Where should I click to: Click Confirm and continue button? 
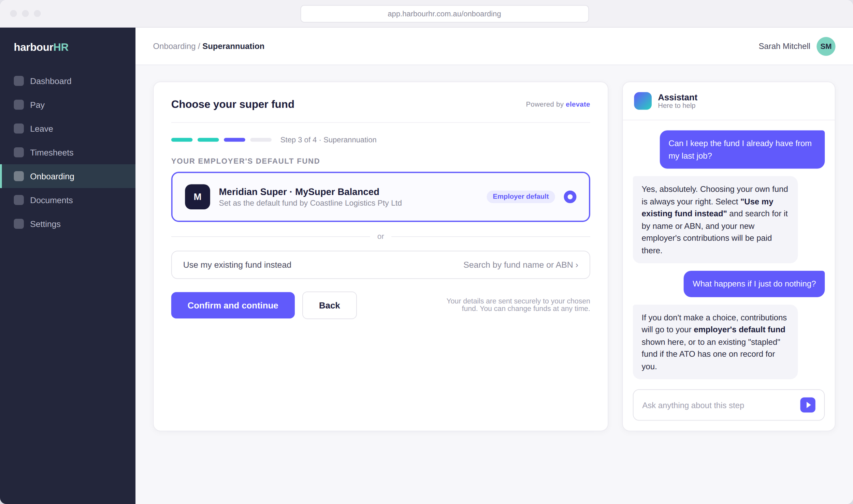coord(233,306)
